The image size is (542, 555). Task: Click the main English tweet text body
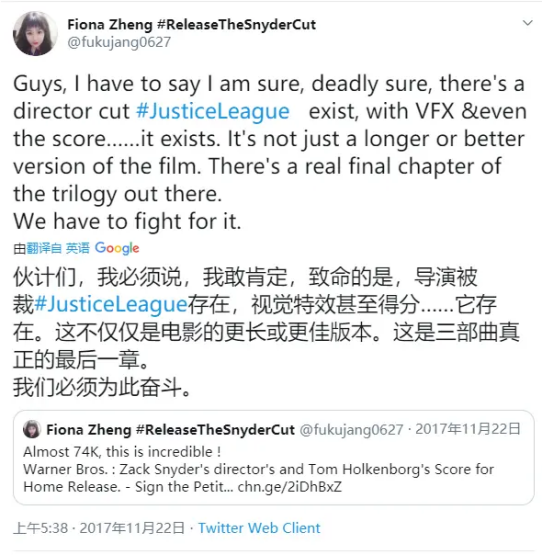[x=270, y=153]
